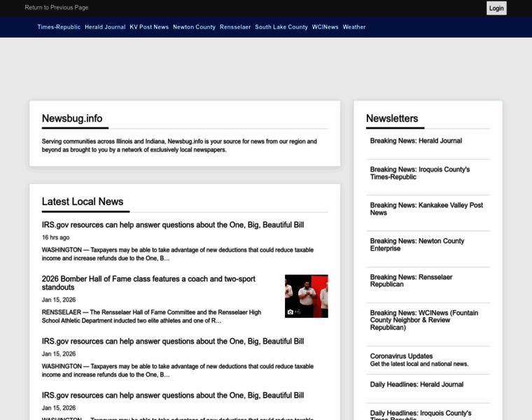Go to KV Post News section
The image size is (532, 420).
(x=149, y=27)
